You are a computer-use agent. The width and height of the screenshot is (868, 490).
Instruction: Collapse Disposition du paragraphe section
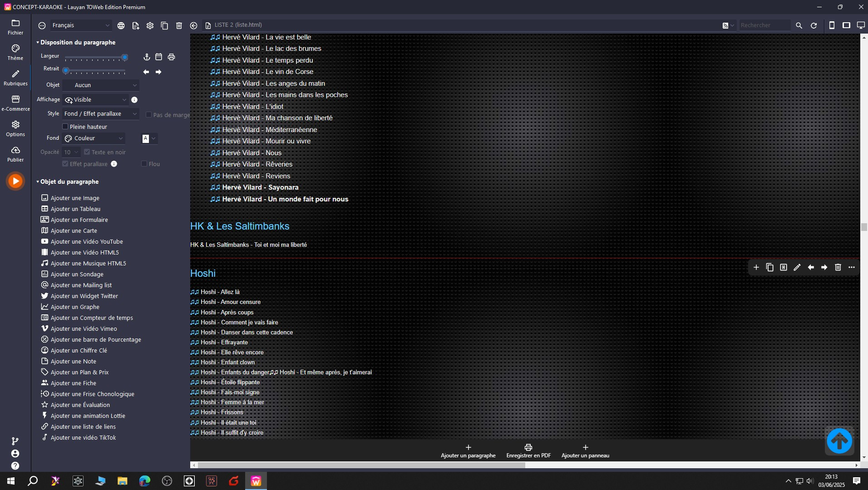tap(76, 42)
